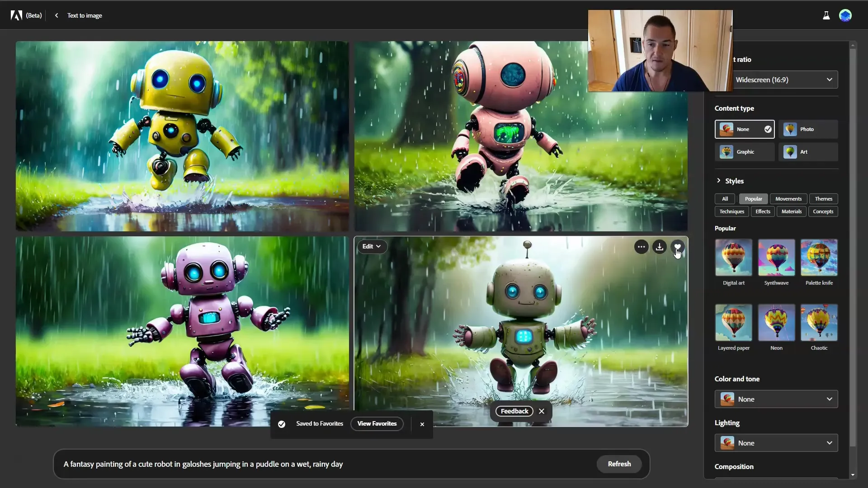Image resolution: width=868 pixels, height=488 pixels.
Task: Click the Refresh button to regenerate images
Action: (619, 464)
